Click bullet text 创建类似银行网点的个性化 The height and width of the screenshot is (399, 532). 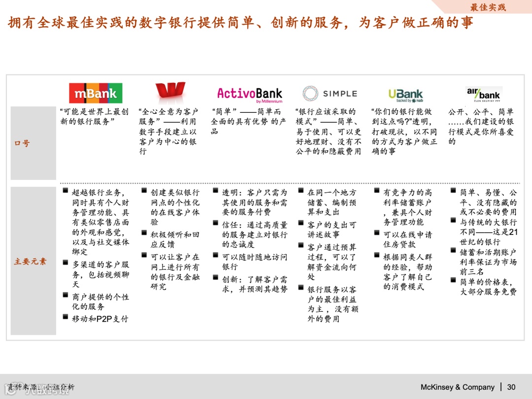coord(175,207)
